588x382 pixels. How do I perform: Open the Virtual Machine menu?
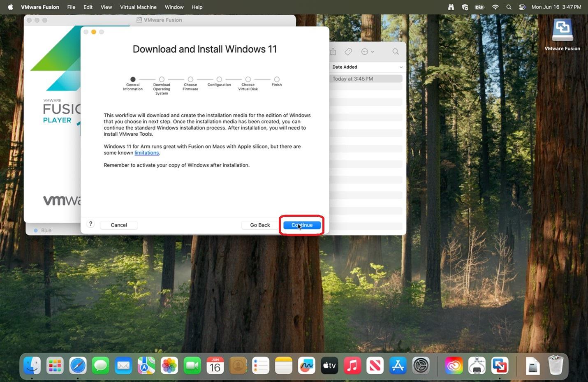click(138, 7)
